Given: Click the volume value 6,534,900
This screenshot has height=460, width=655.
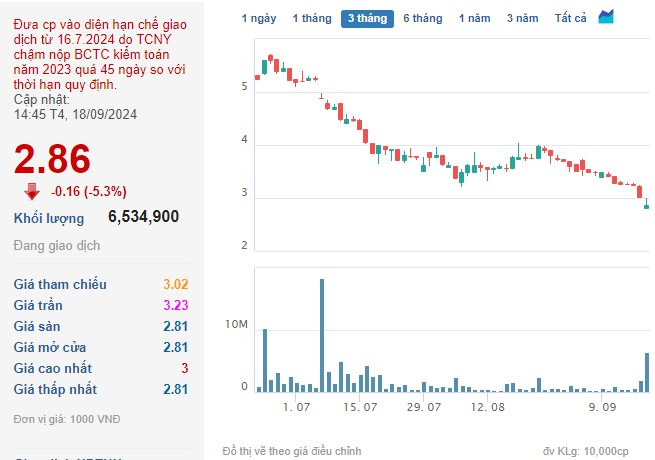Looking at the screenshot, I should click(x=143, y=216).
